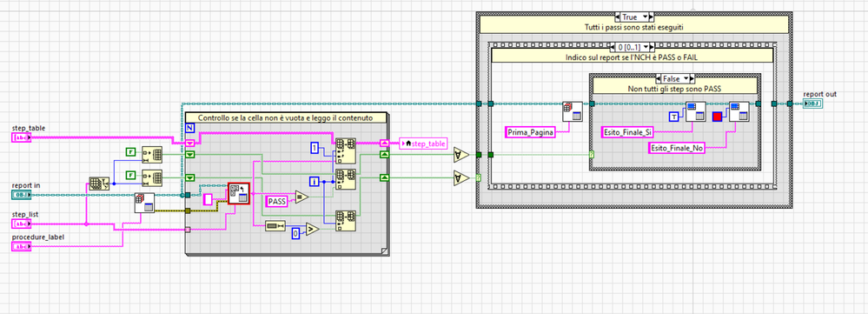Go to previous case of True structure
The image size is (868, 314).
coord(617,17)
